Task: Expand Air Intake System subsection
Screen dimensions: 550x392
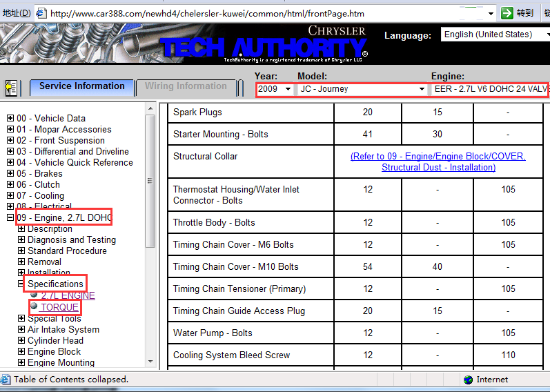Action: coord(21,329)
